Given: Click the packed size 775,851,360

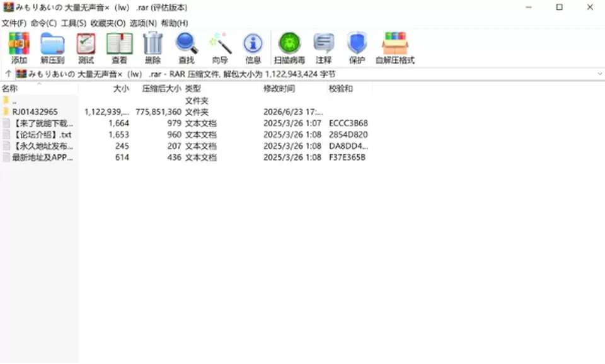Looking at the screenshot, I should click(159, 112).
